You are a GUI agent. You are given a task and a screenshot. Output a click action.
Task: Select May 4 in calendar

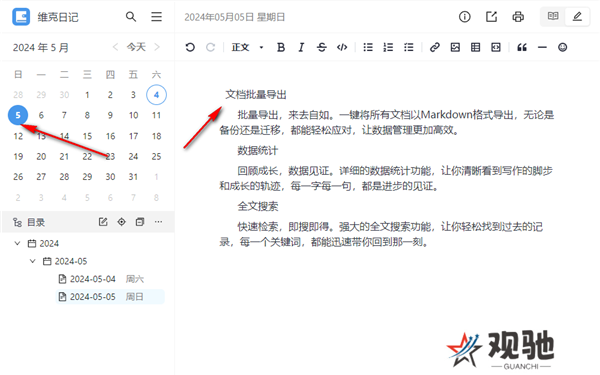coord(156,95)
